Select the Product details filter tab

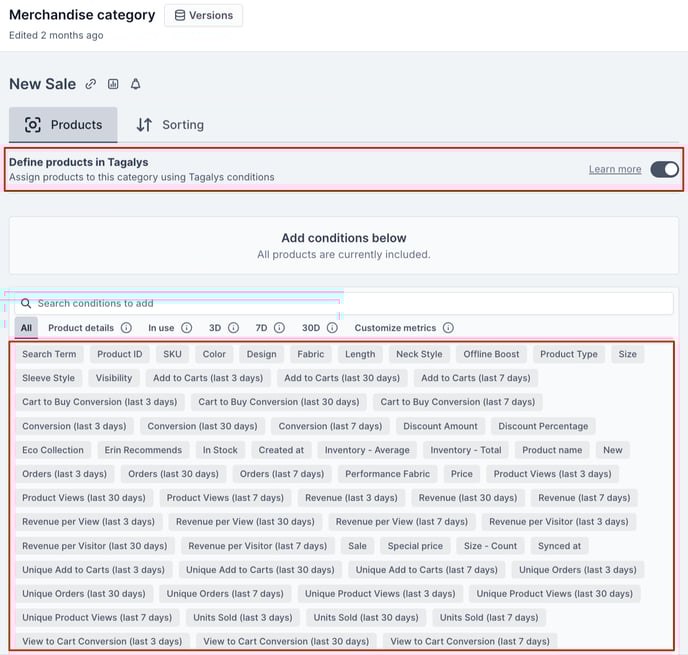pos(81,328)
